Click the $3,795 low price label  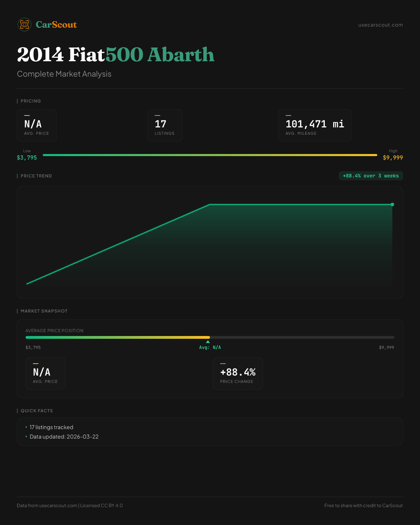(27, 157)
